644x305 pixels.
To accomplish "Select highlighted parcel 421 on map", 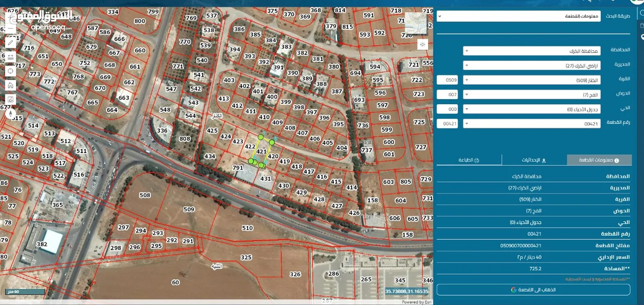I will [x=262, y=151].
